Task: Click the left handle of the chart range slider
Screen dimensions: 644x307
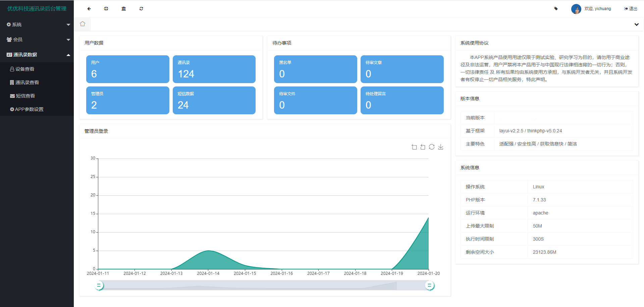Action: 99,286
